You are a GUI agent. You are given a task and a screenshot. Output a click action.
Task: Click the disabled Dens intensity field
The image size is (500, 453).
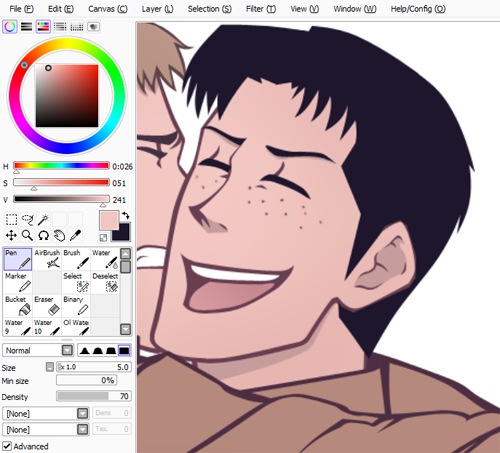click(x=112, y=413)
